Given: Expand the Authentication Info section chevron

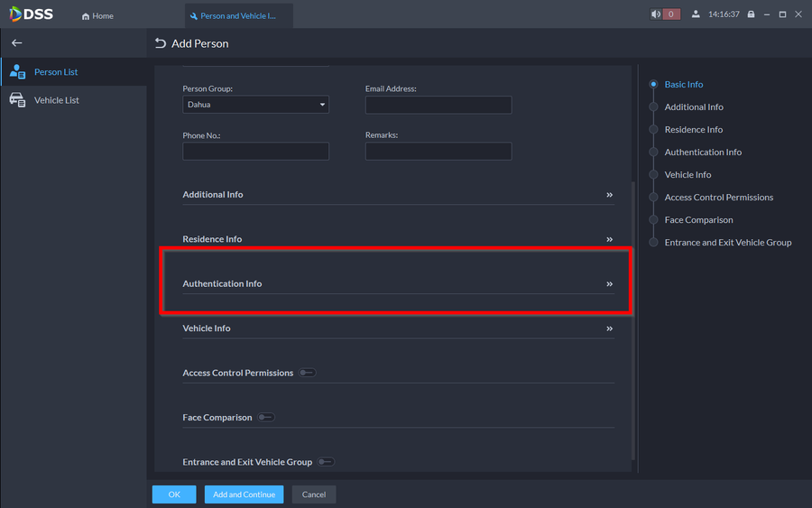Looking at the screenshot, I should (610, 283).
